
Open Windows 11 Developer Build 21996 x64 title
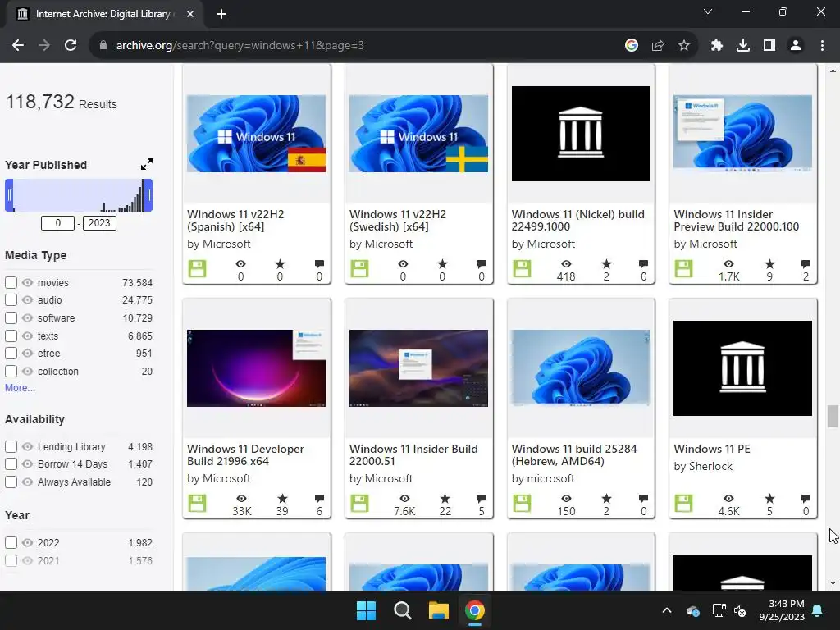tap(245, 454)
